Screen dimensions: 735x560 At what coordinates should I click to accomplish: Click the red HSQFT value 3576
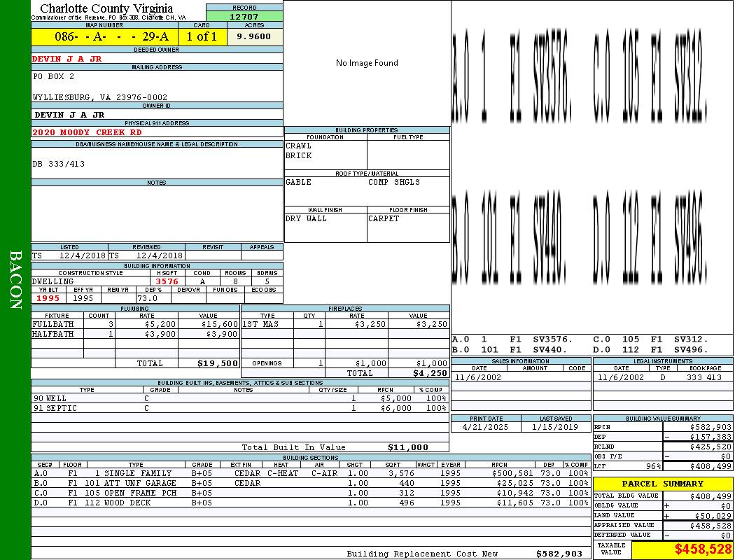167,281
